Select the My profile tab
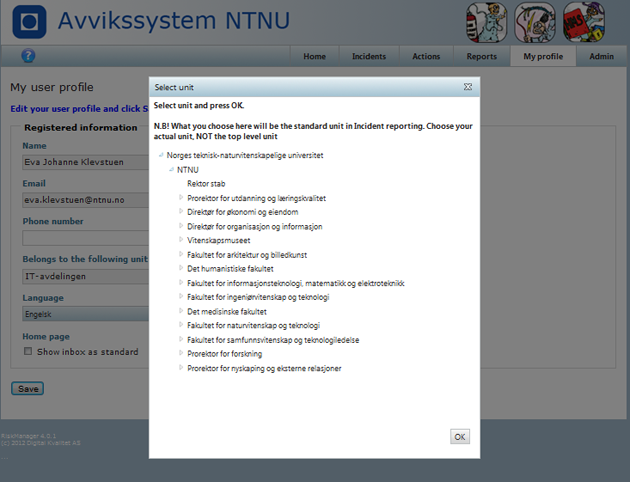Viewport: 630px width, 482px height. pos(543,56)
